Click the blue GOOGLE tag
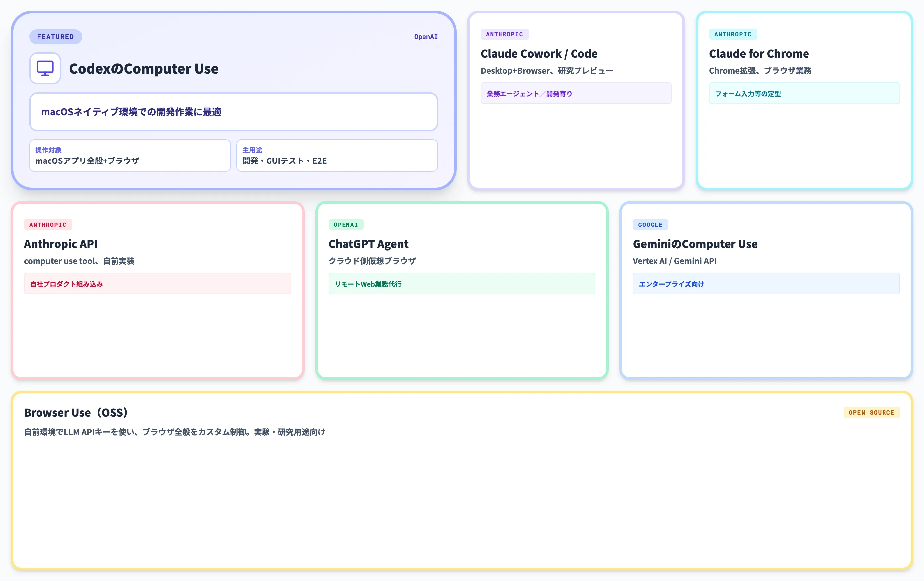 651,225
